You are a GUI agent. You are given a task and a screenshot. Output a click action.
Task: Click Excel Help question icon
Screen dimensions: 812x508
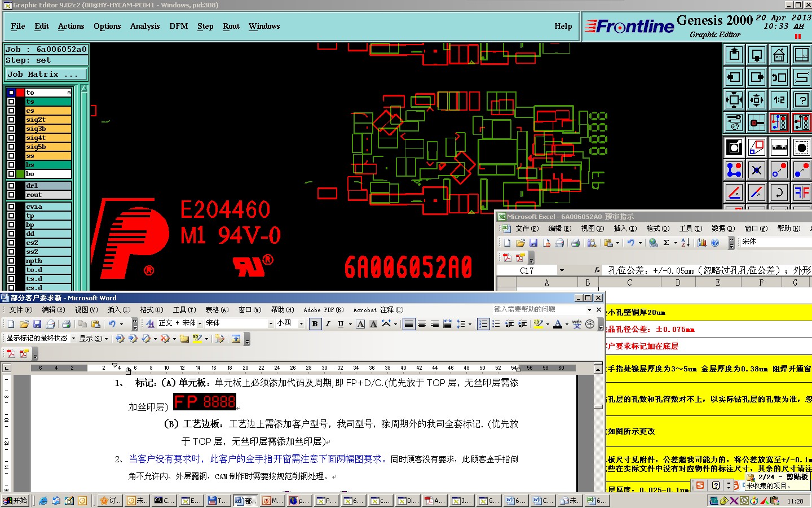(x=715, y=243)
